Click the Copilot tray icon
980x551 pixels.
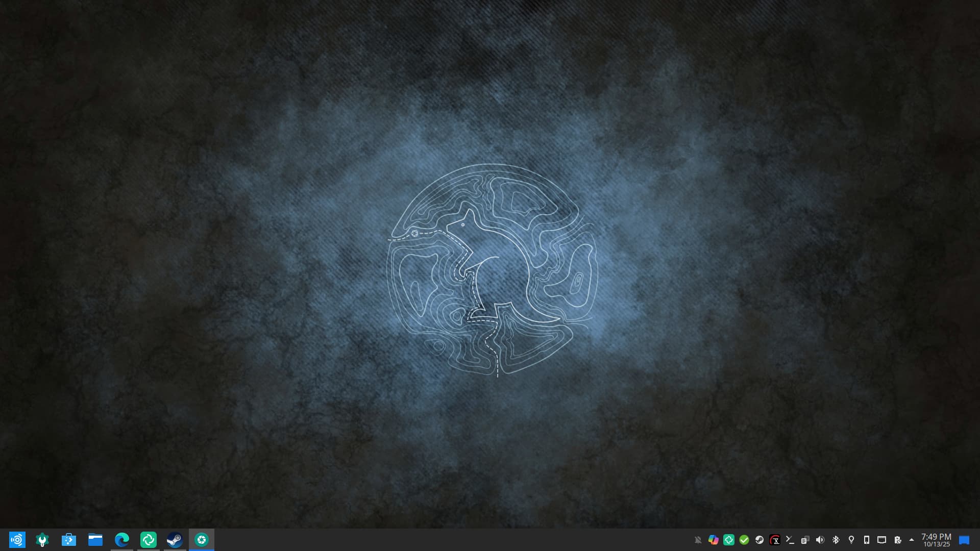[x=713, y=540]
